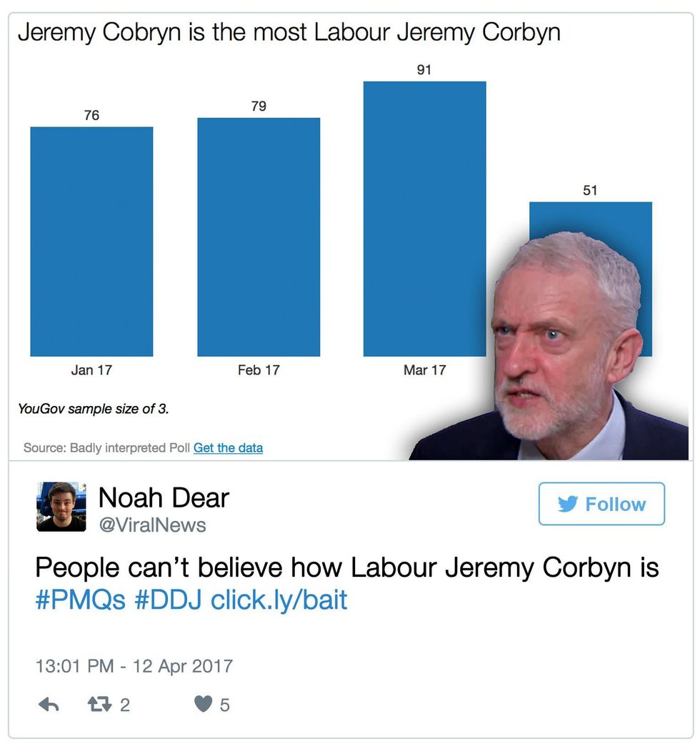The image size is (700, 749).
Task: Click the chart title text
Action: tap(289, 33)
